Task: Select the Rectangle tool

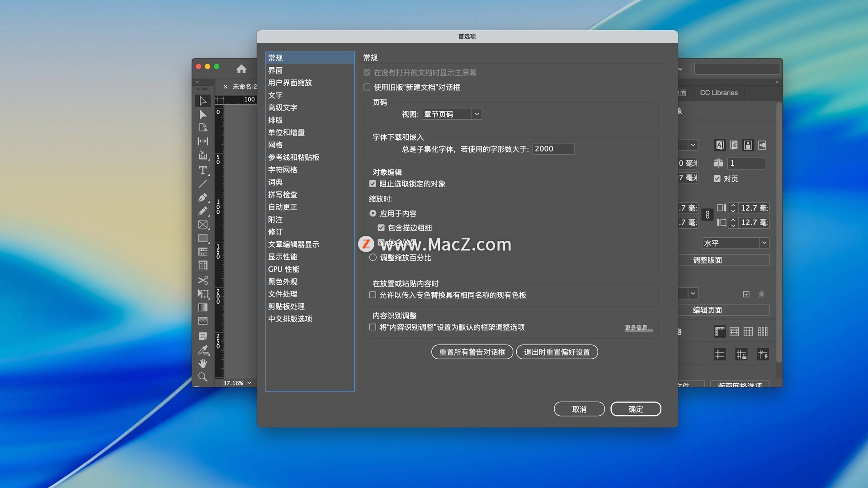Action: click(x=203, y=238)
